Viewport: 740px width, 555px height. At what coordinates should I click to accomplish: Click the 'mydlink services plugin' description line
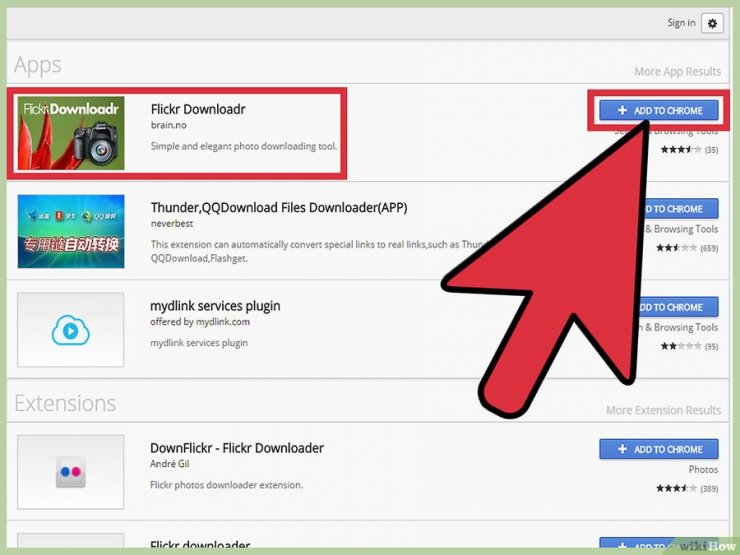click(x=199, y=343)
